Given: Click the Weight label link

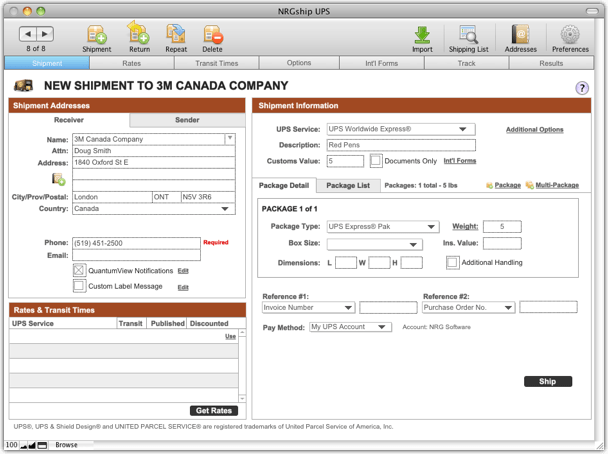Looking at the screenshot, I should (x=465, y=226).
